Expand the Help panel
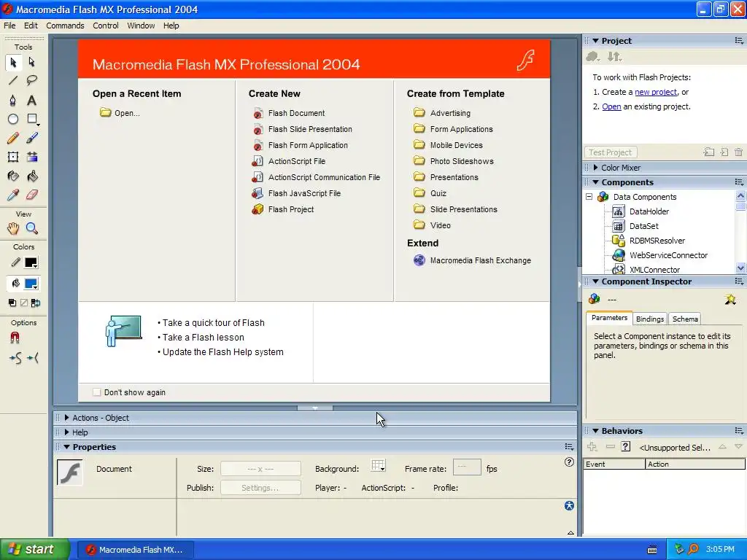The width and height of the screenshot is (747, 560). [66, 432]
